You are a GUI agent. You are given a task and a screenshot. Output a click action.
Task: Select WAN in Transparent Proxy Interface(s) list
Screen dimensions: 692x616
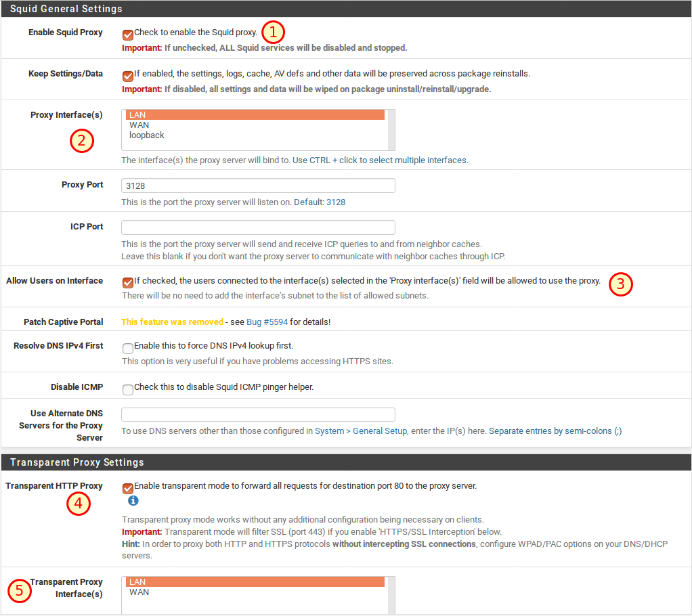click(139, 592)
